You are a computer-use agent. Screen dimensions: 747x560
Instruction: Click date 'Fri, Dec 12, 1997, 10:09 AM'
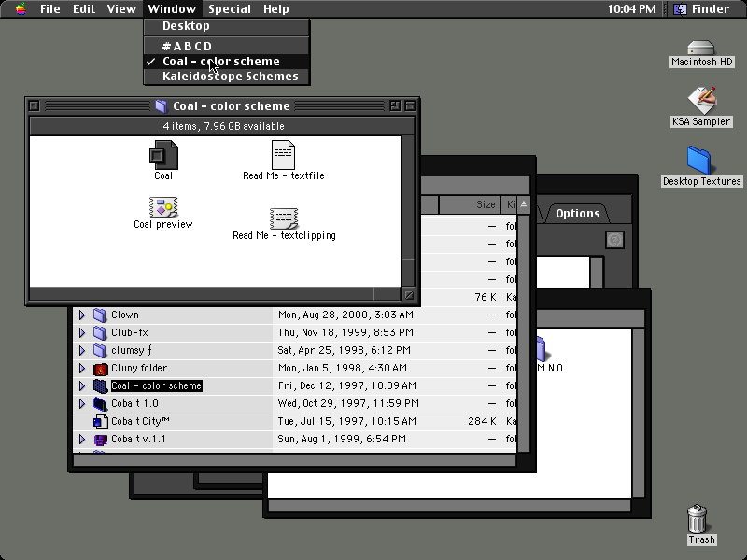[346, 385]
